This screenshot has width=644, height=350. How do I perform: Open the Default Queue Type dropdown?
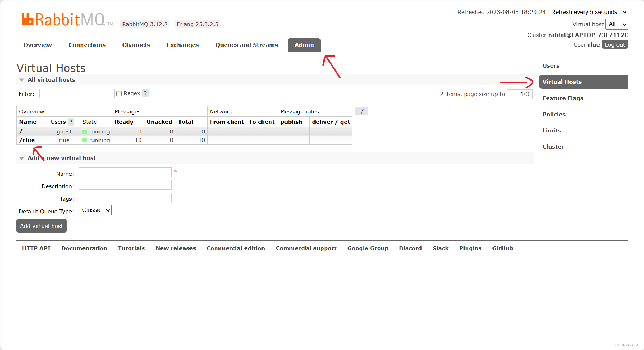point(95,210)
